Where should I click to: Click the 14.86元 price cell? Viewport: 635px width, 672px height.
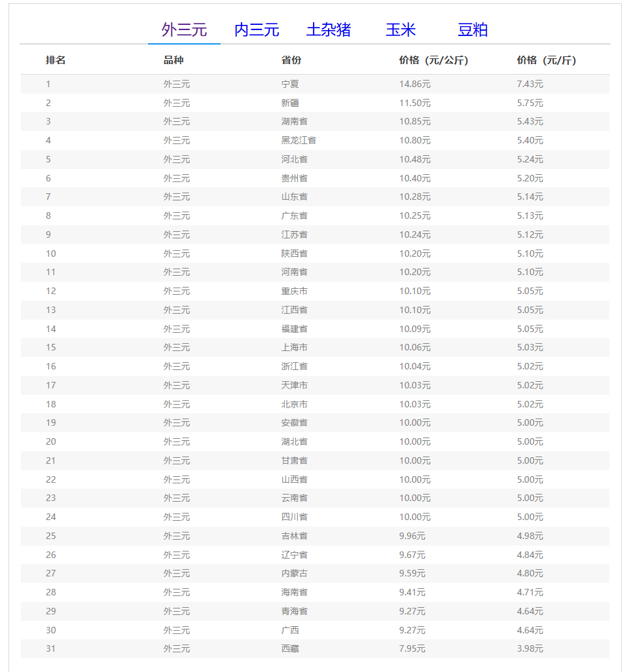click(415, 84)
